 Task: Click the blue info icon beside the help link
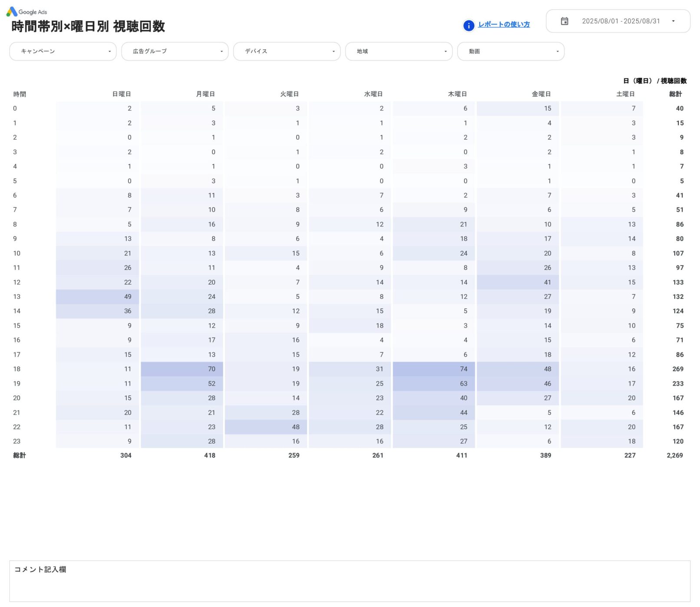469,25
